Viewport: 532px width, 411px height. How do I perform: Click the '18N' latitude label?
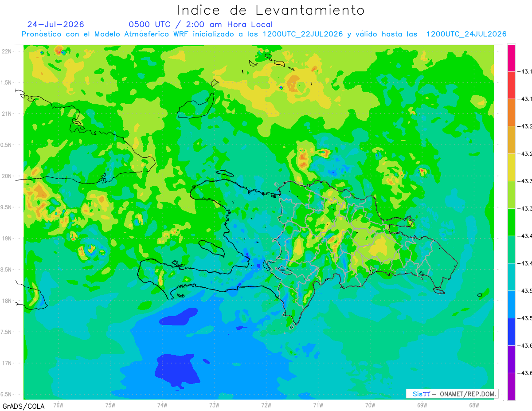[x=7, y=301]
